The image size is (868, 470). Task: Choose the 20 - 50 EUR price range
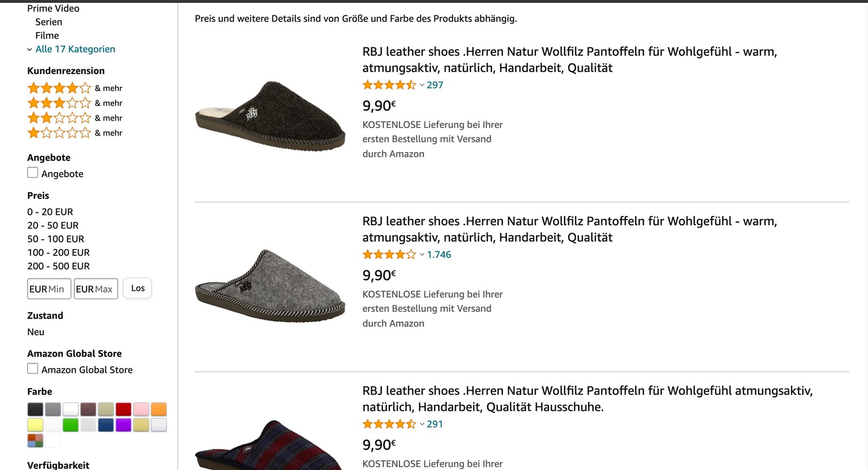[x=53, y=225]
